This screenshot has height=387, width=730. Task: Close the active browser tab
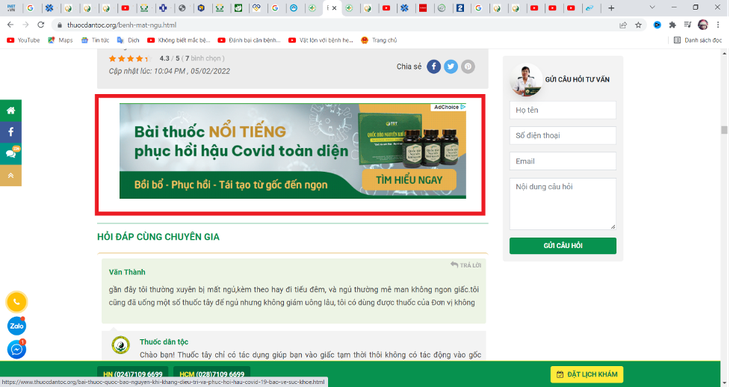point(334,8)
